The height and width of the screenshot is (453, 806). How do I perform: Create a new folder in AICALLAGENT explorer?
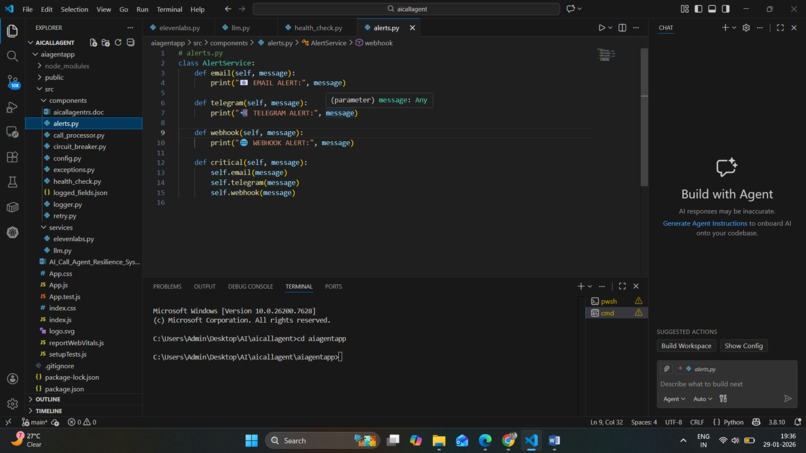105,43
